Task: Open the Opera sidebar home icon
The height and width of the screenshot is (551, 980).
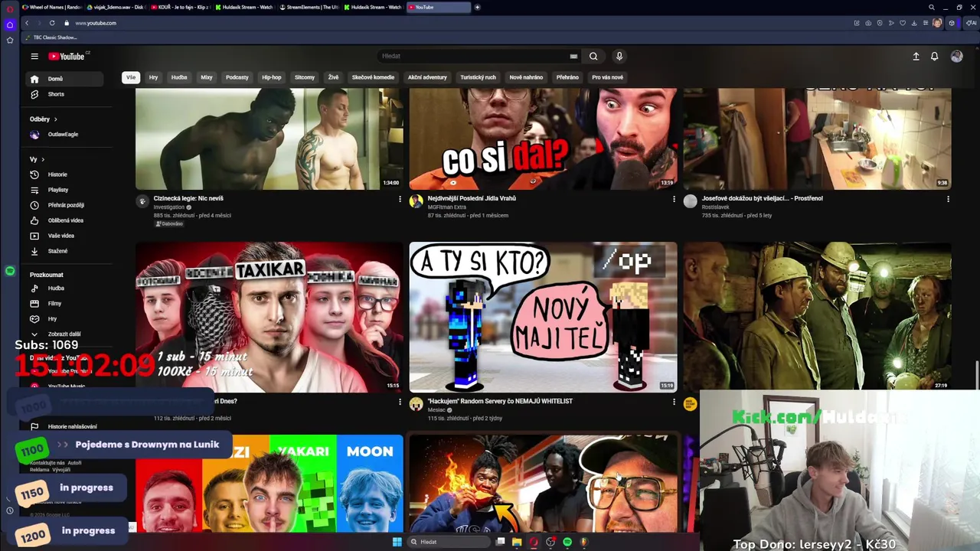Action: tap(10, 24)
